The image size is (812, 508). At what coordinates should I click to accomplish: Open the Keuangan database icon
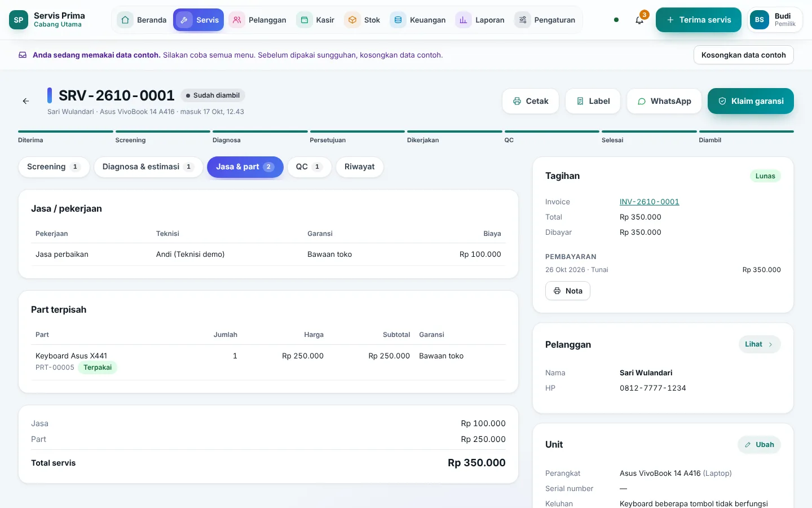click(398, 20)
